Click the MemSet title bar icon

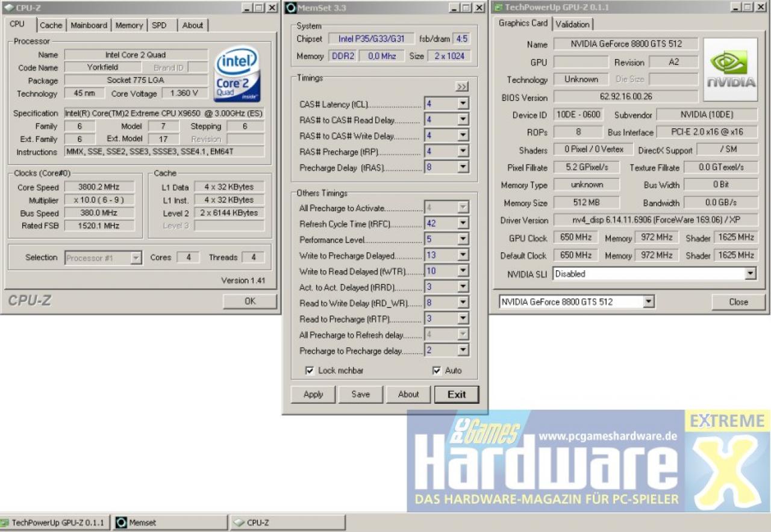point(290,8)
